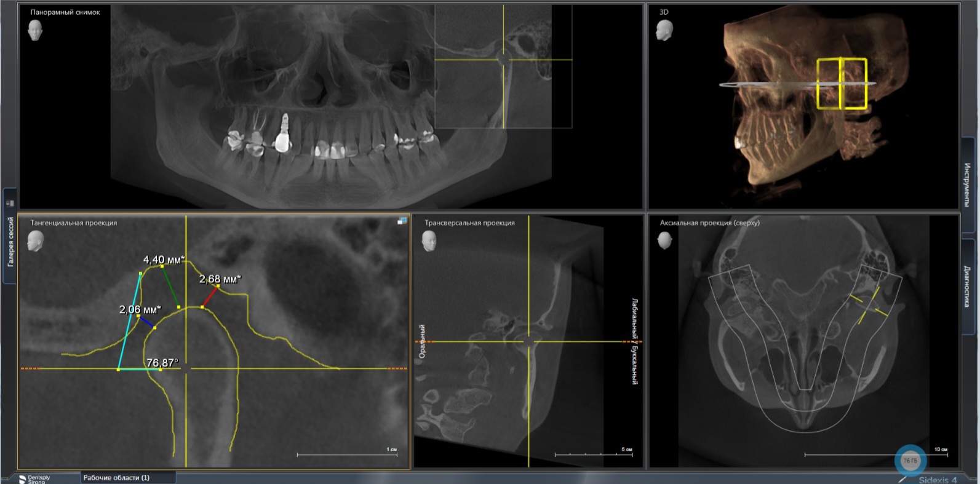The height and width of the screenshot is (484, 980).
Task: Click head orientation icon in tangential projection
Action: pos(35,241)
